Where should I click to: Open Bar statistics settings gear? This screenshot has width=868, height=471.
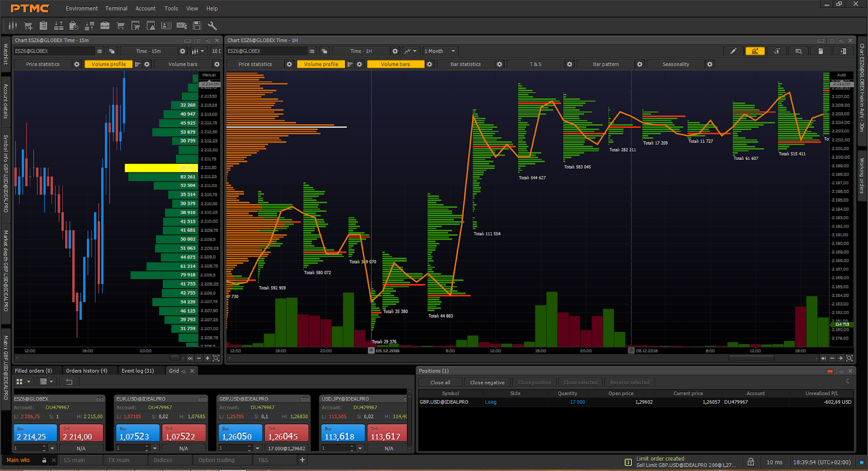tap(500, 64)
